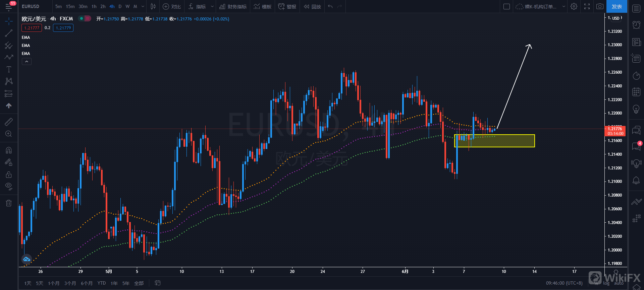644x290 pixels.
Task: Open the data window panel
Action: tap(636, 58)
